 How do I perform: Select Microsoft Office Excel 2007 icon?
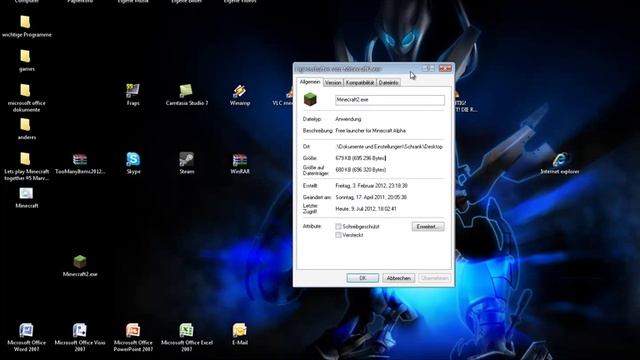coord(187,330)
